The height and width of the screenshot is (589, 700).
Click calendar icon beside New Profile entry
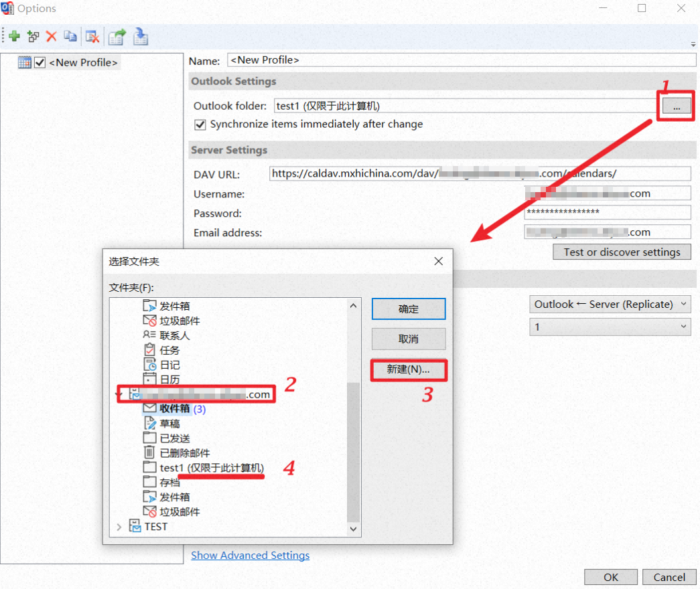coord(25,62)
